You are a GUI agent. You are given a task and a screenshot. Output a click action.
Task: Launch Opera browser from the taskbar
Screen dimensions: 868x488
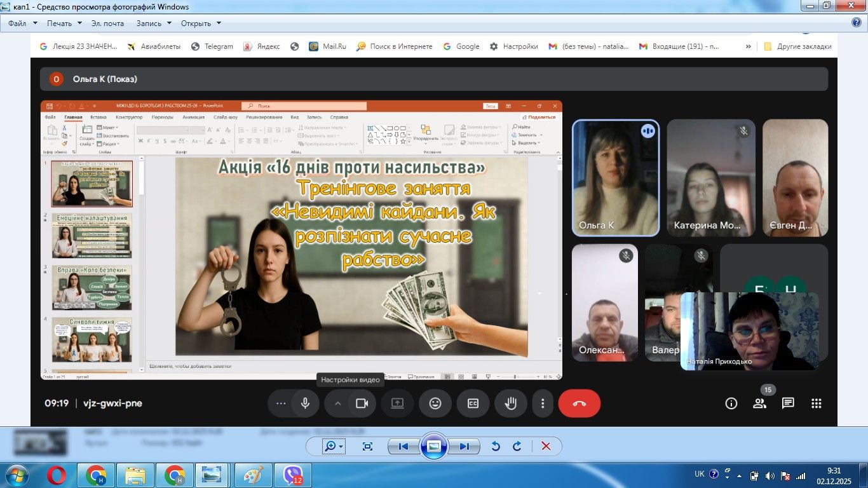(x=57, y=475)
